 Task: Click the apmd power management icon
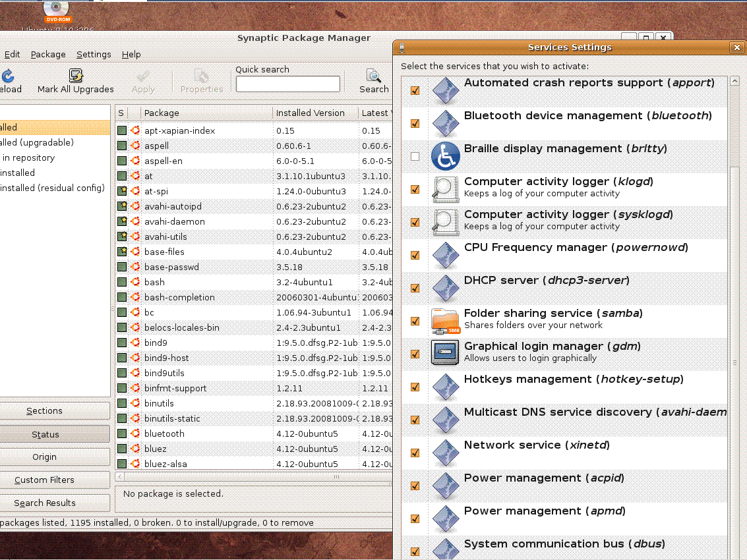click(x=446, y=518)
